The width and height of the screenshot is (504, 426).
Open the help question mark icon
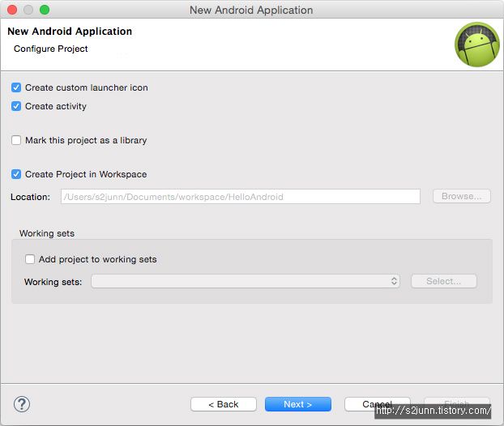click(22, 404)
